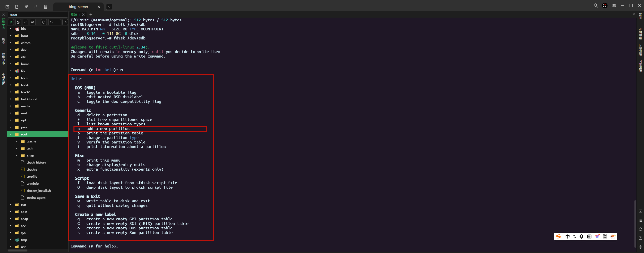Open the search magnifier in title bar
The width and height of the screenshot is (644, 253).
pos(596,6)
